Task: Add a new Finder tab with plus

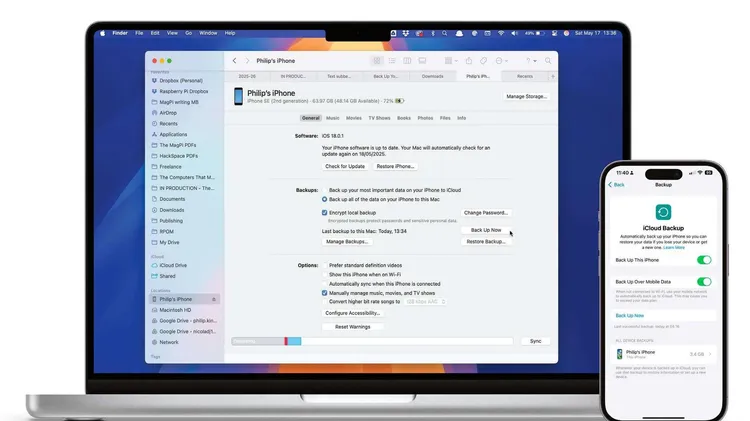Action: coord(553,76)
